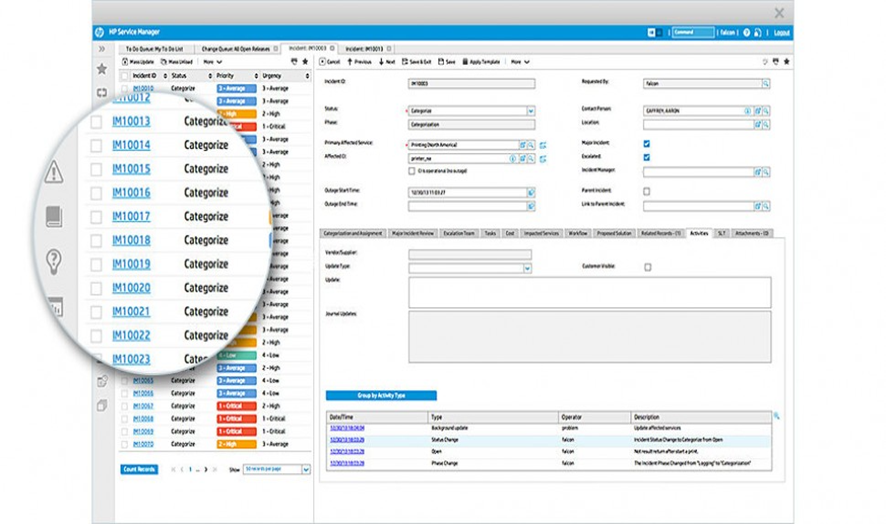886x524 pixels.
Task: Check the CI is operational checkbox
Action: pos(411,171)
